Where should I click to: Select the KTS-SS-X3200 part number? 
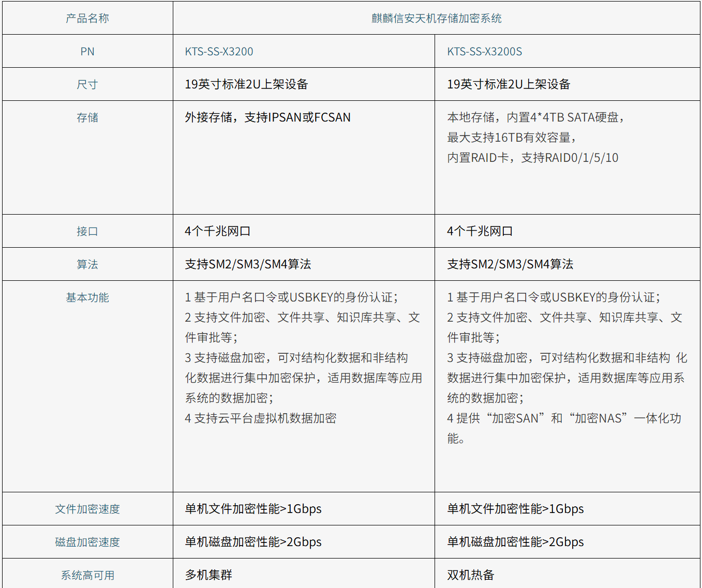coord(219,52)
